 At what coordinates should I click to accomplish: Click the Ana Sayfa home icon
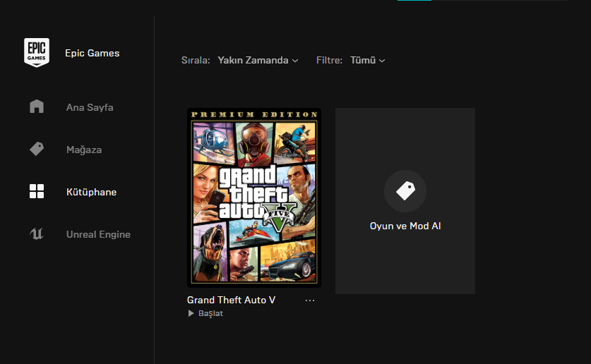click(x=37, y=107)
